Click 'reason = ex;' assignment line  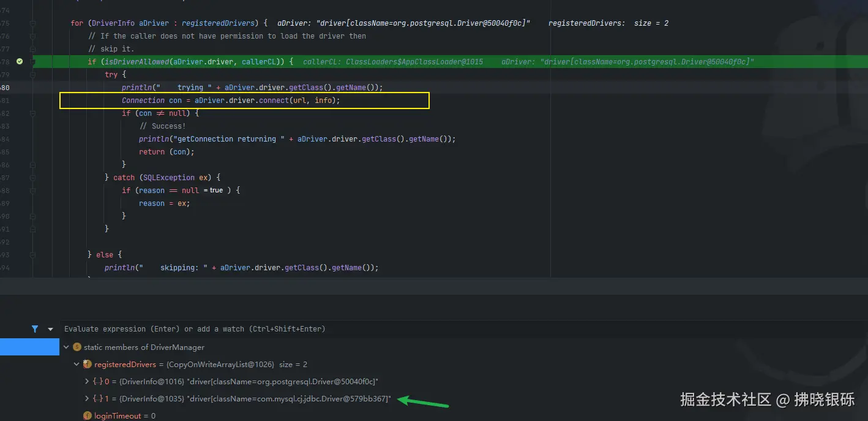165,203
